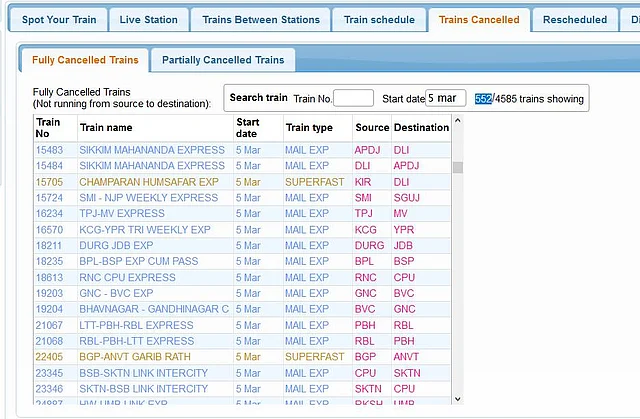Click the scroll down arrow of the table
640x419 pixels.
(x=458, y=399)
